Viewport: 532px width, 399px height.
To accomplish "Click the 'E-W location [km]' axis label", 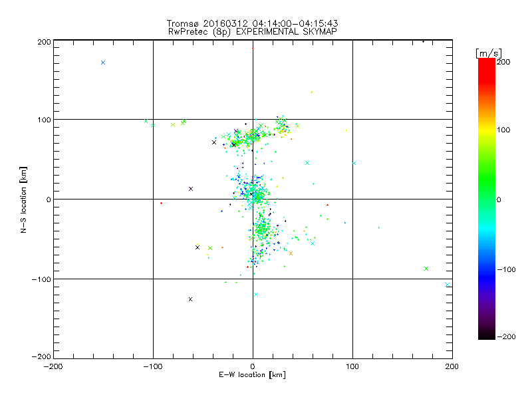I will [253, 375].
